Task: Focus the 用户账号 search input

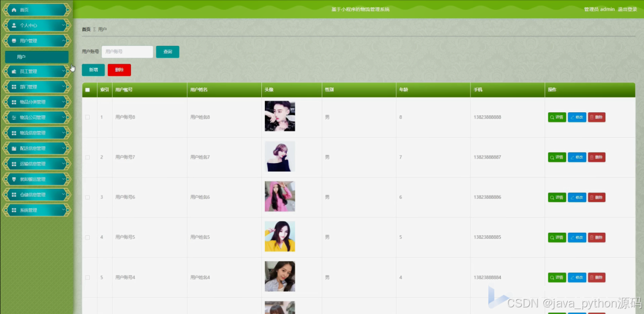Action: pos(127,52)
